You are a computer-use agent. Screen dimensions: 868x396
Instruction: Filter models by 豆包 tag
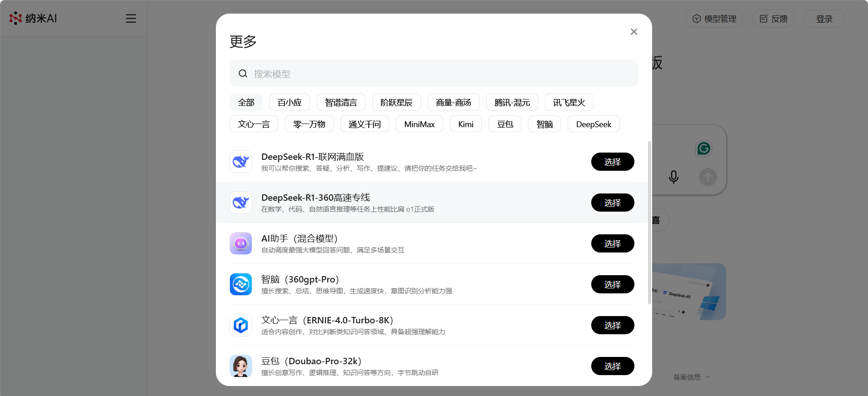[505, 124]
